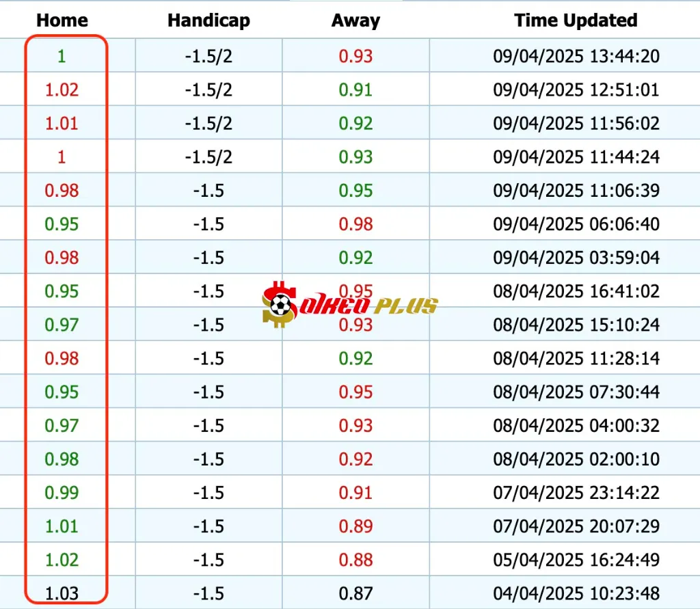Click handicap -1.5 in the 02:00:10 row
700x609 pixels.
[208, 459]
